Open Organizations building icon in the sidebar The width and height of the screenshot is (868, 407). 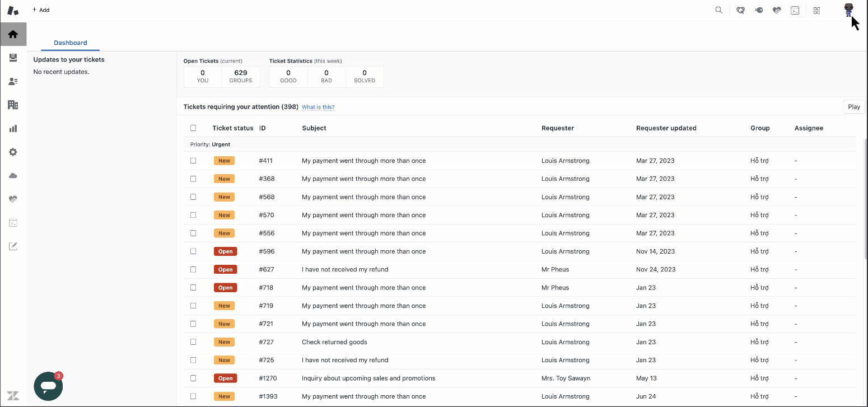coord(13,105)
